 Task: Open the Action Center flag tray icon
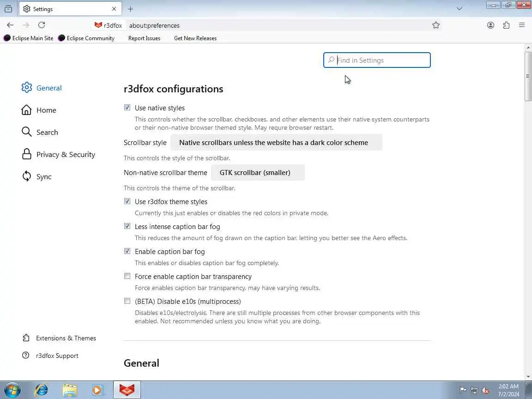coord(462,390)
